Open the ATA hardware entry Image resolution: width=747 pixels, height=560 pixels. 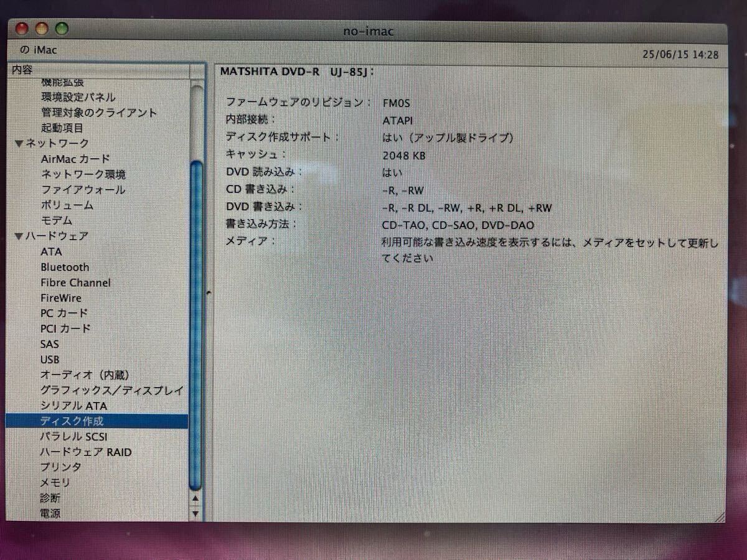[51, 251]
